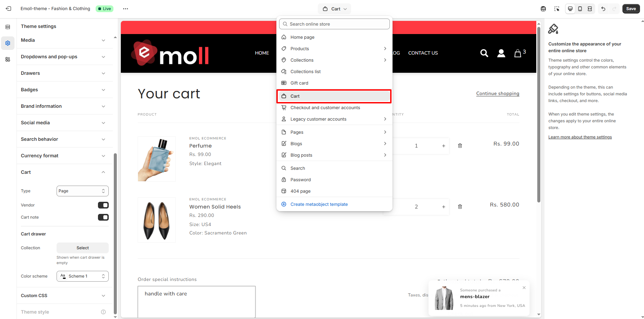
Task: Select 404 page template
Action: point(334,191)
